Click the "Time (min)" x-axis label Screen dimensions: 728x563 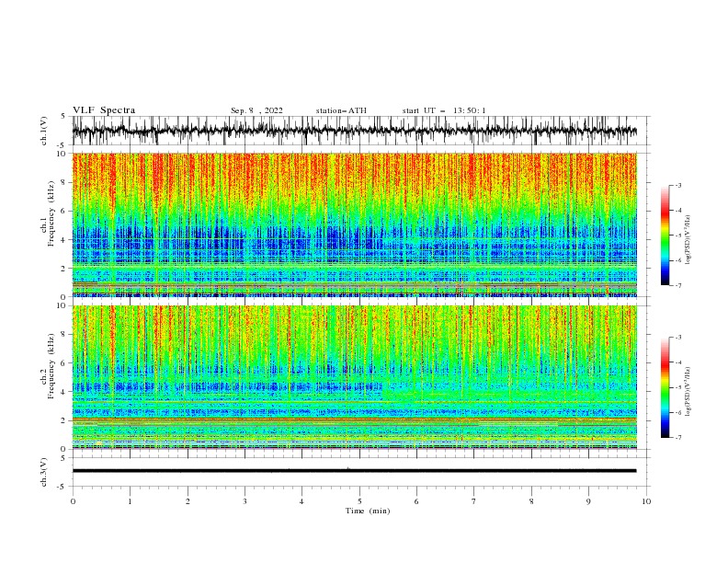pyautogui.click(x=368, y=511)
